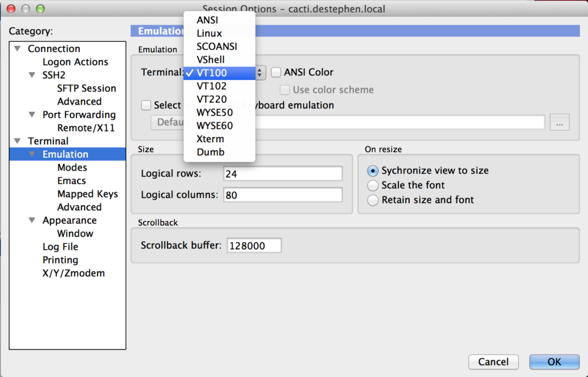Screen dimensions: 588x377
Task: Select SCOANSI in the dropdown list
Action: 219,46
